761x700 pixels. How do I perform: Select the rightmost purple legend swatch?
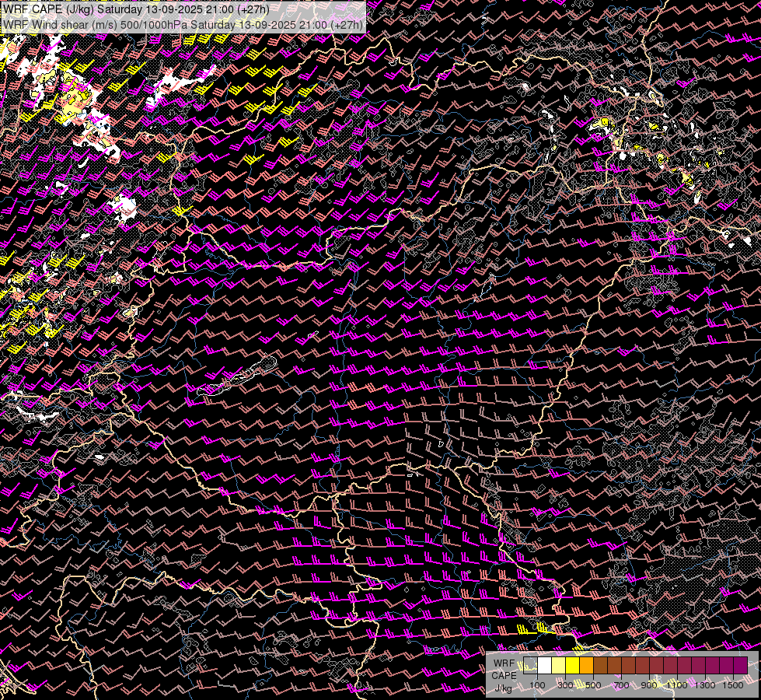pos(741,665)
